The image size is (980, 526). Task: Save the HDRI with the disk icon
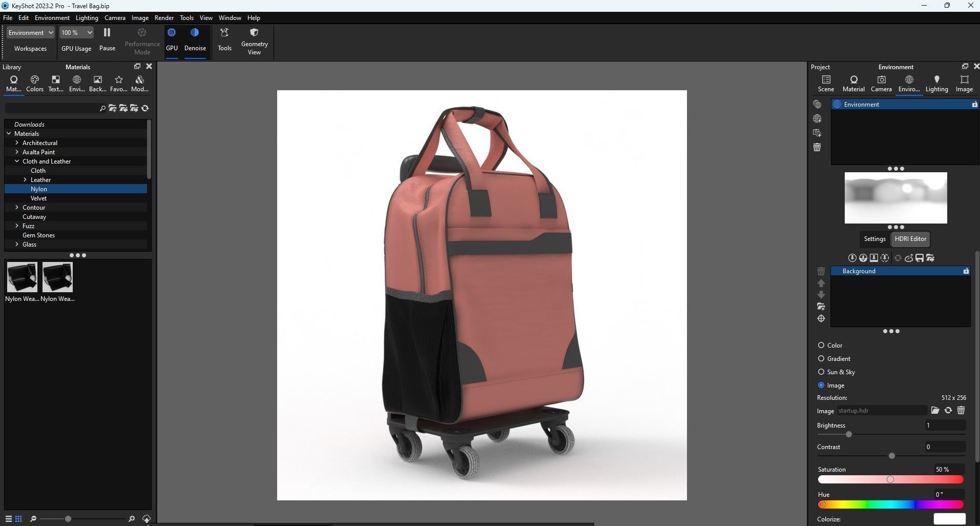(920, 258)
